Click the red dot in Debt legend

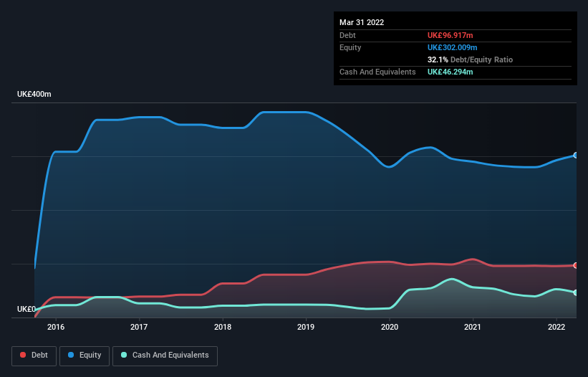pyautogui.click(x=23, y=355)
